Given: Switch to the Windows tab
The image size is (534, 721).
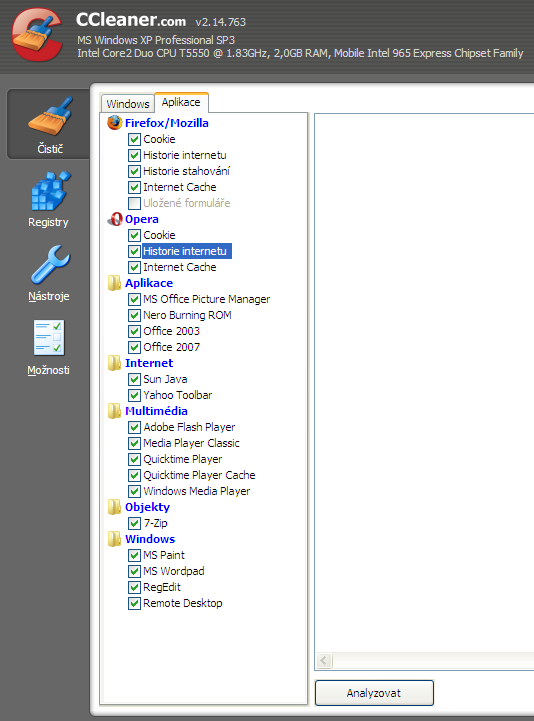Looking at the screenshot, I should [128, 104].
